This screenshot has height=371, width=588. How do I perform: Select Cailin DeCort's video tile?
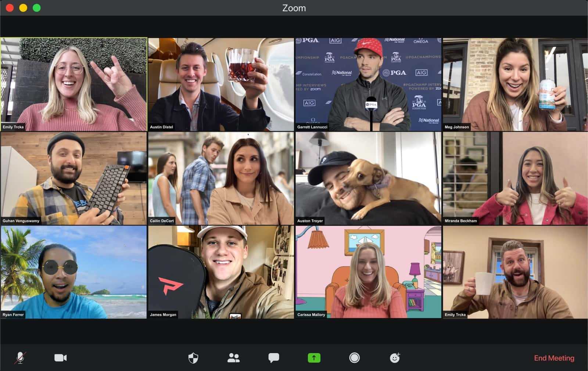click(221, 179)
